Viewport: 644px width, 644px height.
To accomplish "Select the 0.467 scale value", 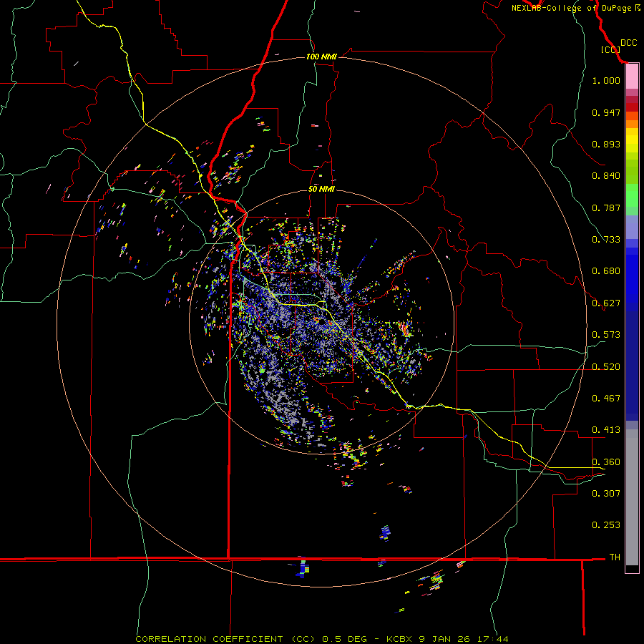I will click(x=606, y=399).
